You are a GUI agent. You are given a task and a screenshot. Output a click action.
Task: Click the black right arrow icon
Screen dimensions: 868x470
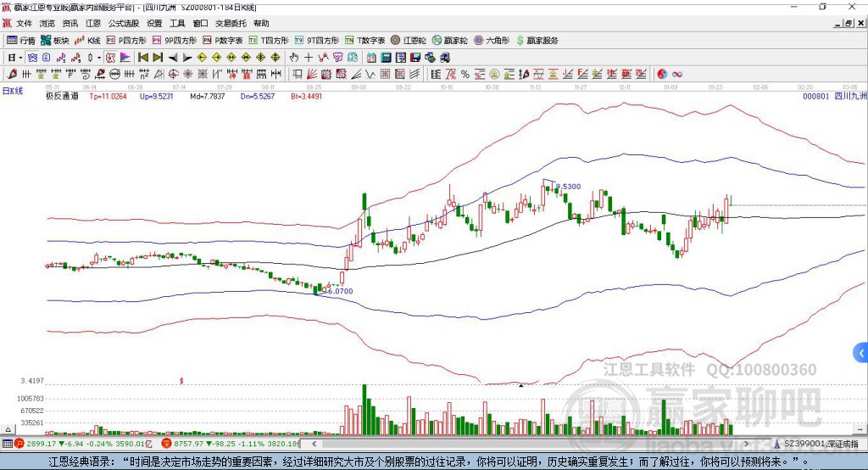(187, 58)
